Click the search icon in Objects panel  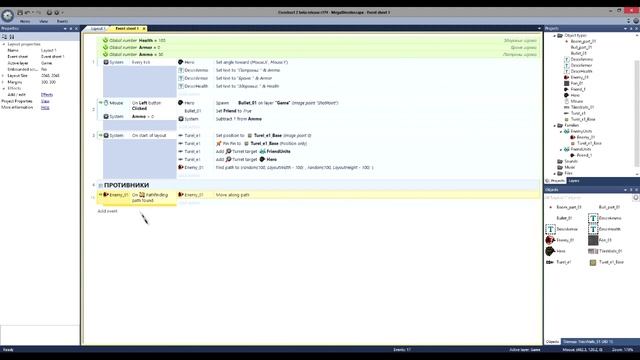click(636, 198)
